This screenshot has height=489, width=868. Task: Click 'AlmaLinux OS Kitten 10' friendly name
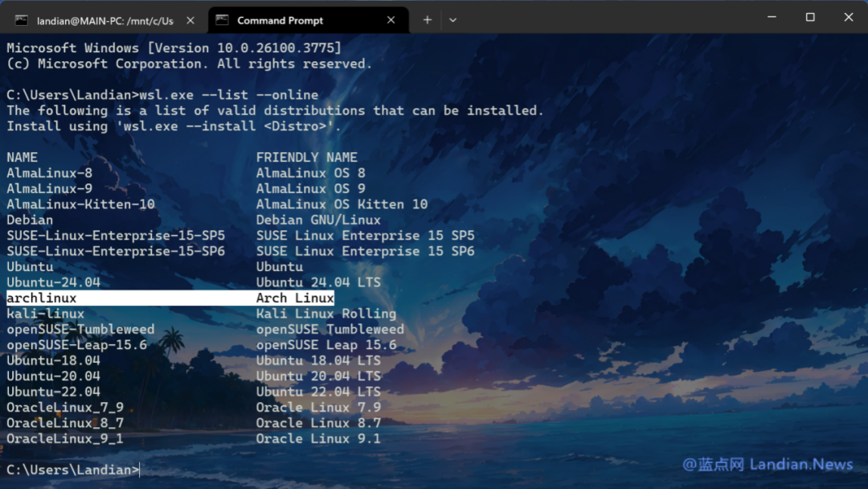[342, 204]
